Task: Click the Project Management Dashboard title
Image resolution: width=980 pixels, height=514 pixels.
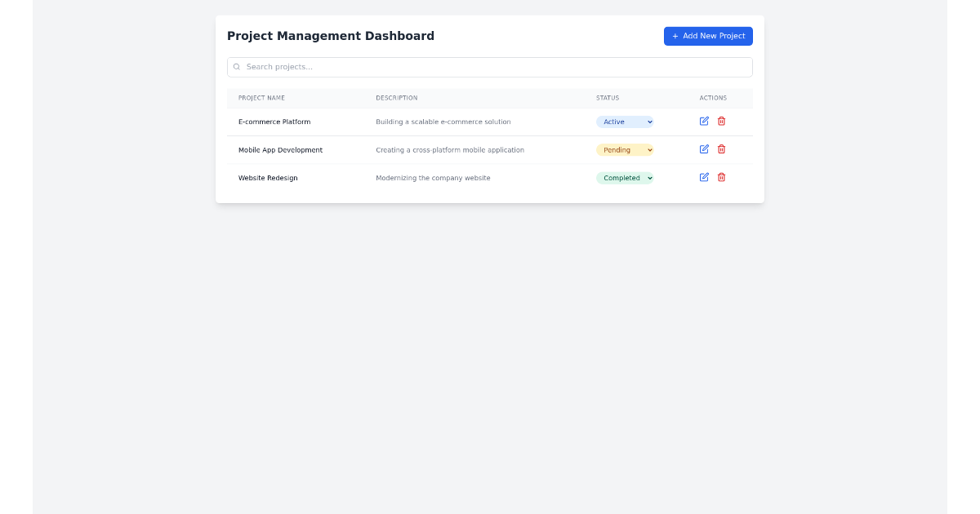Action: 331,35
